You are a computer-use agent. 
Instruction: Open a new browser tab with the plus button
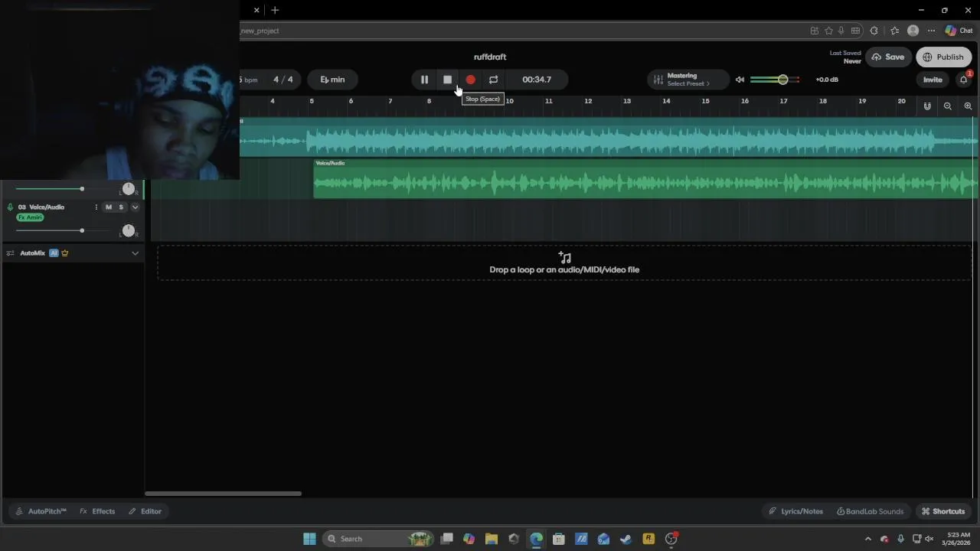click(x=275, y=10)
